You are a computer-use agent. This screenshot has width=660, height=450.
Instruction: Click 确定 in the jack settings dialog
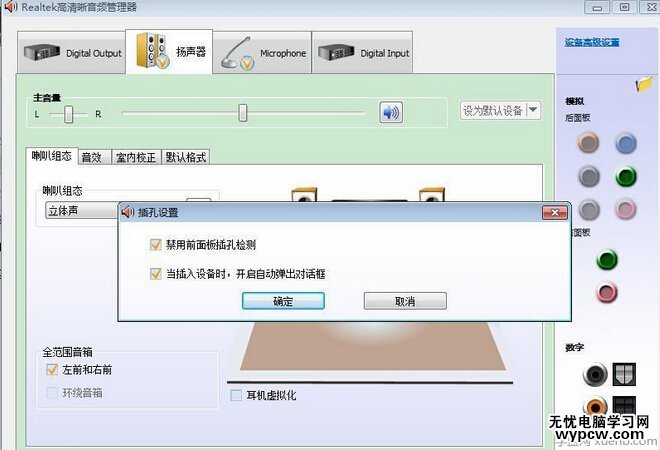(x=283, y=301)
